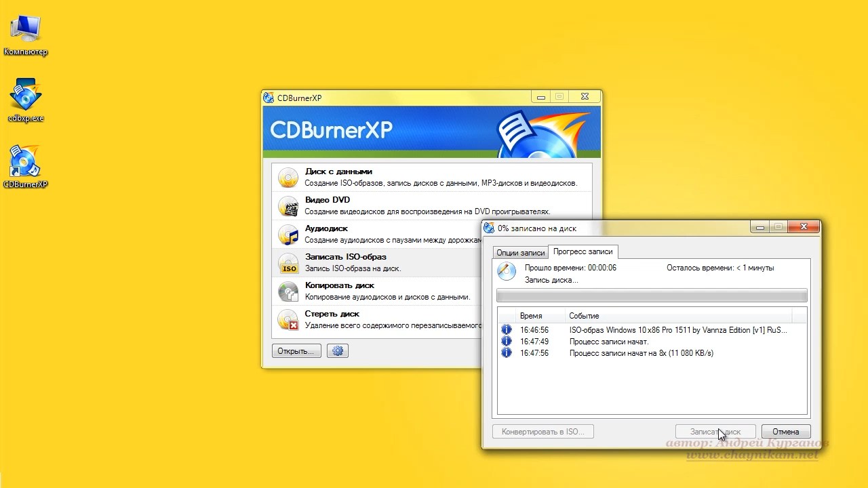868x488 pixels.
Task: Minimize the burn progress dialog
Action: (759, 227)
